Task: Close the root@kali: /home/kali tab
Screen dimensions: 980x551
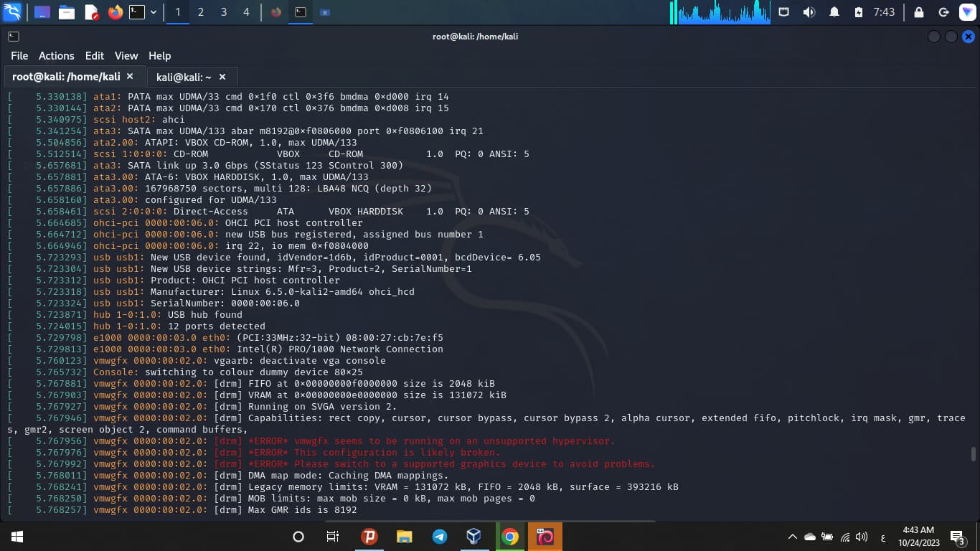Action: click(x=130, y=76)
